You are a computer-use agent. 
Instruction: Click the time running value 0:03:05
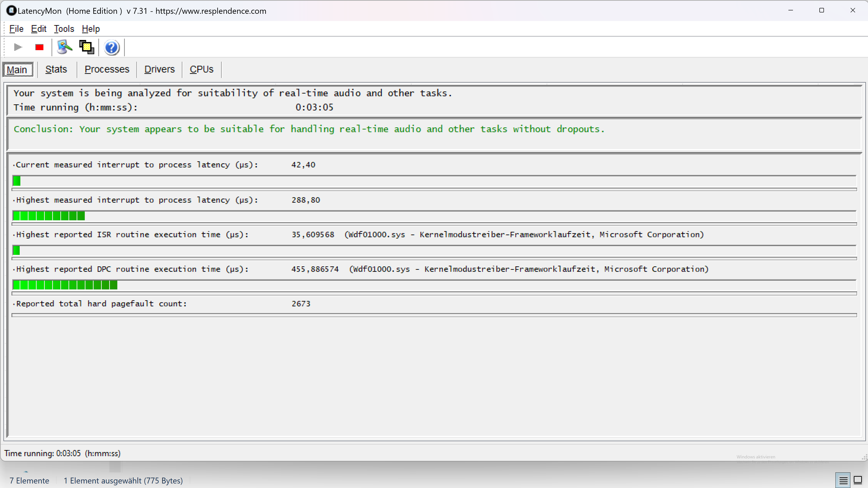314,108
